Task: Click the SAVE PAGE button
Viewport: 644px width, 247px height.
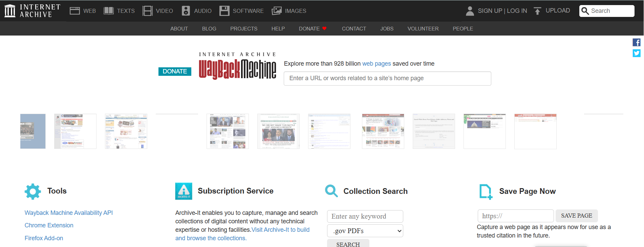Action: point(577,216)
